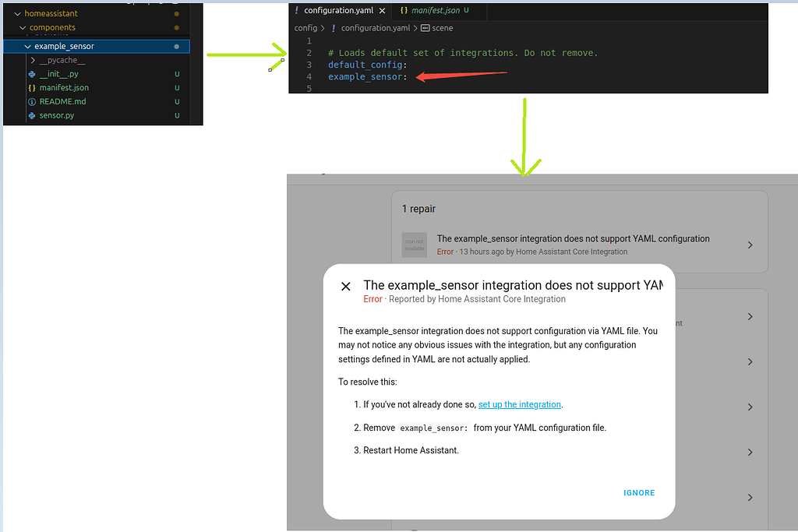Click the IGNORE button in the dialog
The image size is (798, 532).
click(x=639, y=492)
